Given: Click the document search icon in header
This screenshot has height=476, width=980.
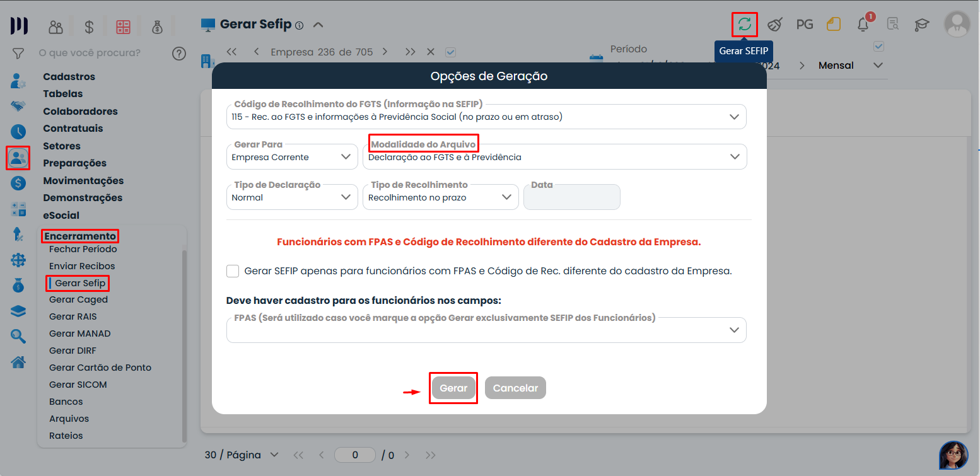Looking at the screenshot, I should click(x=892, y=25).
